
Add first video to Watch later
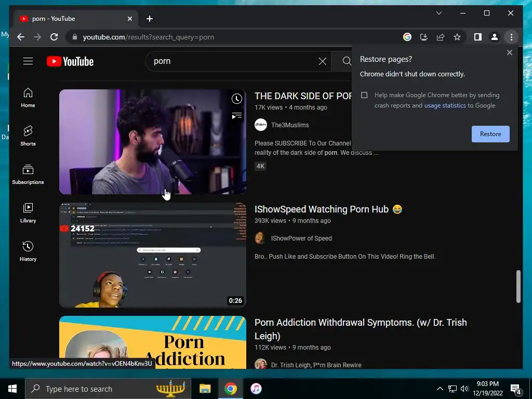tap(237, 99)
